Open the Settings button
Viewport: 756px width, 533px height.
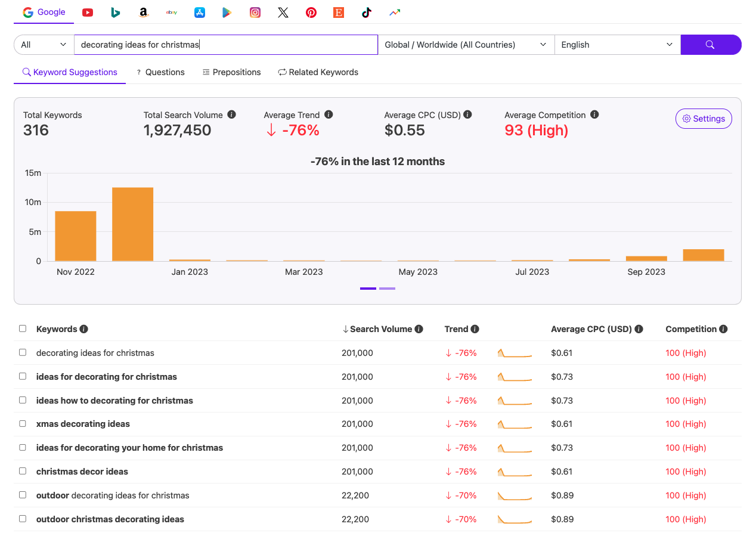point(704,119)
